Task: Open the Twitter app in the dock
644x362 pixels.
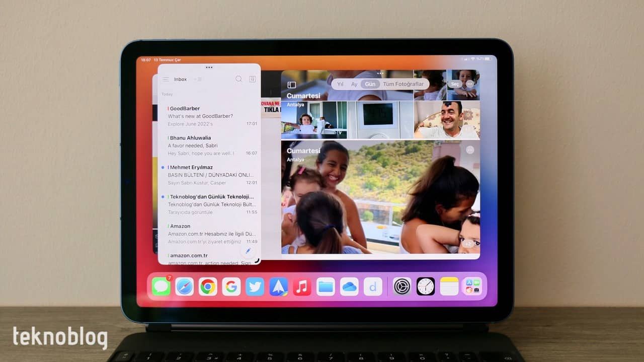Action: pyautogui.click(x=255, y=286)
